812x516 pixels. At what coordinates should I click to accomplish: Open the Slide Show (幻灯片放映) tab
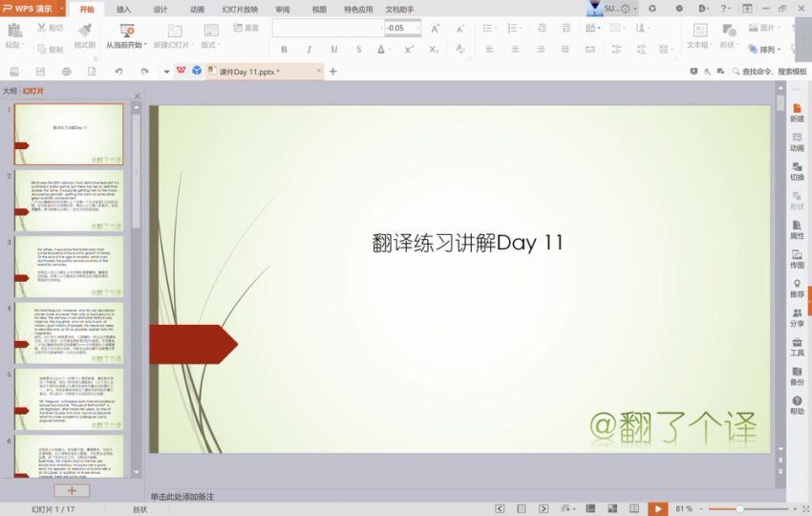pyautogui.click(x=241, y=10)
